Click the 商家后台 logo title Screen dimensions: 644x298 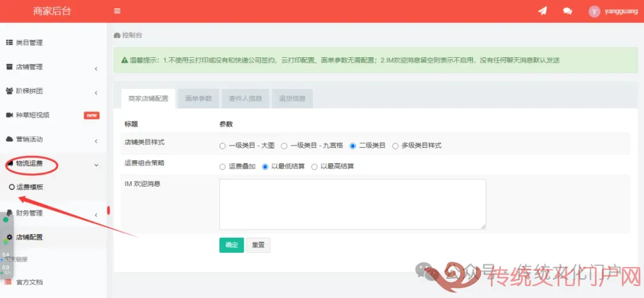click(x=52, y=11)
